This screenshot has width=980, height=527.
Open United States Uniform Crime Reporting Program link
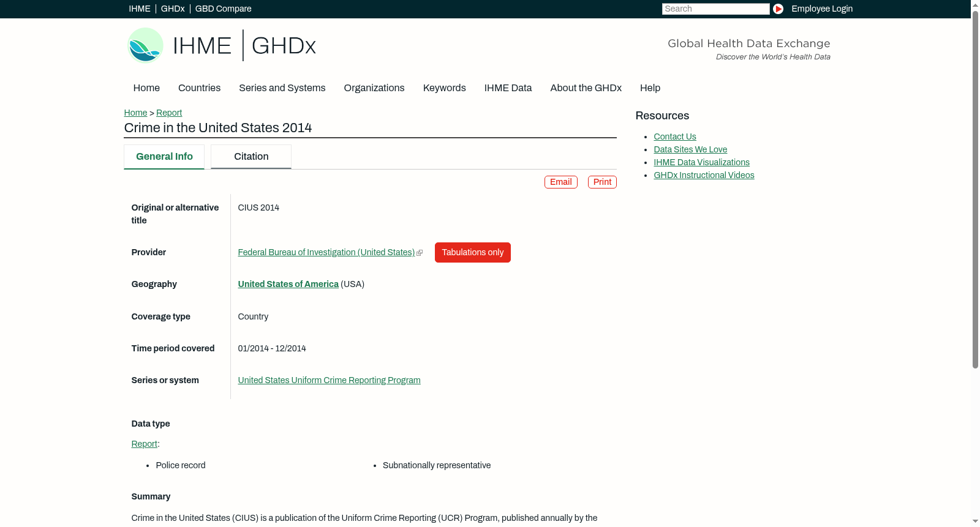[330, 380]
